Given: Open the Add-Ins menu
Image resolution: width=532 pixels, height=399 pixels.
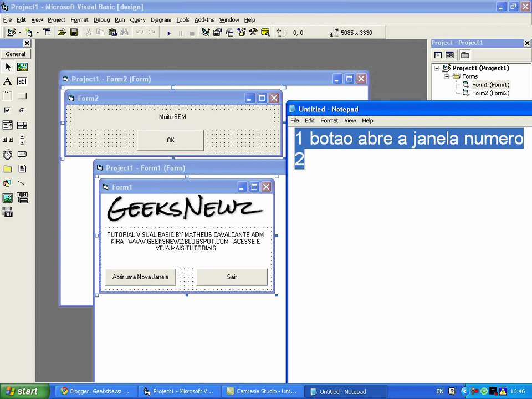Looking at the screenshot, I should 204,20.
